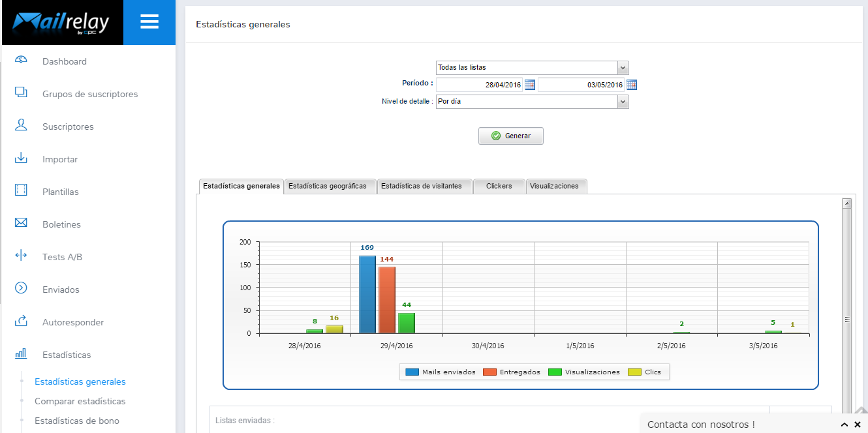Click the Tests A/B sidebar icon

pos(22,256)
